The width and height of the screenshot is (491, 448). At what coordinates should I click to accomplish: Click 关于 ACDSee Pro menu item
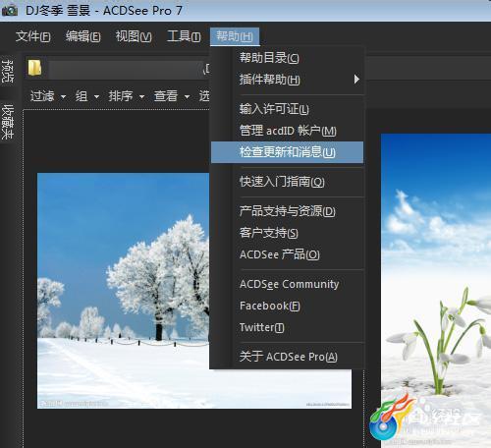(x=287, y=357)
